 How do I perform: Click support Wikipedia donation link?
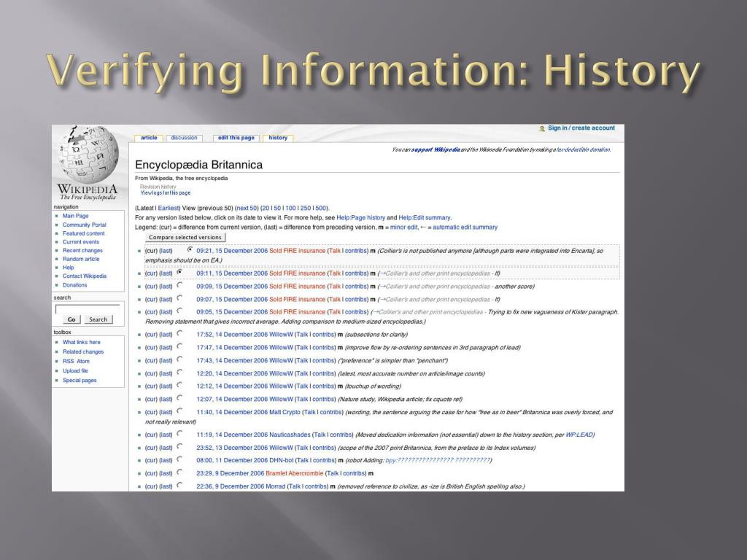[436, 149]
